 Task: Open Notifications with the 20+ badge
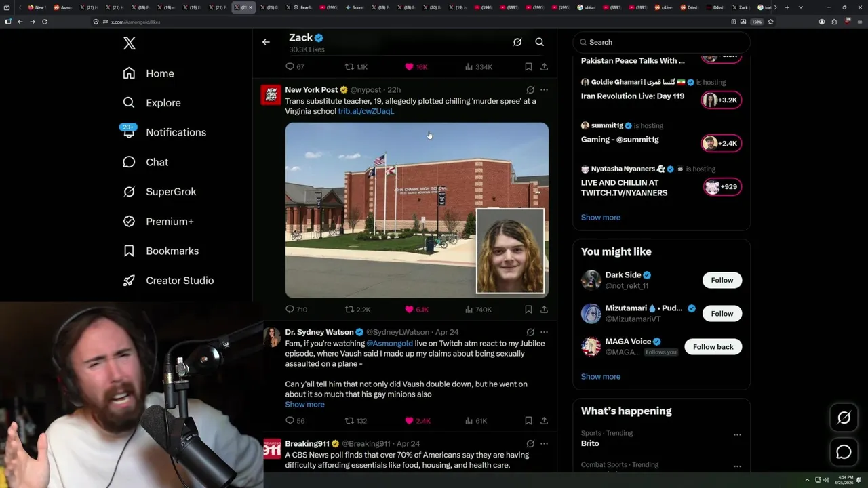pos(163,132)
